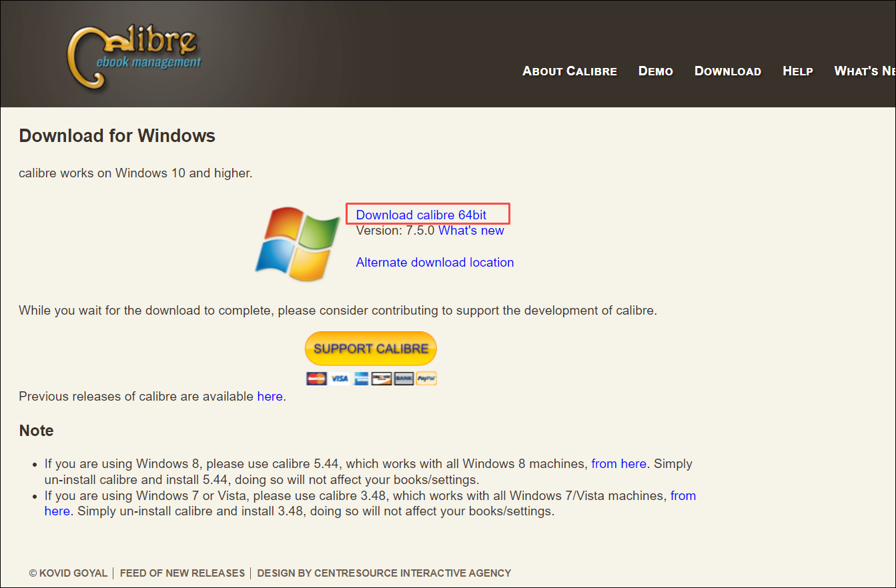This screenshot has width=896, height=588.
Task: Click the Download calibre 64bit link
Action: pos(421,215)
